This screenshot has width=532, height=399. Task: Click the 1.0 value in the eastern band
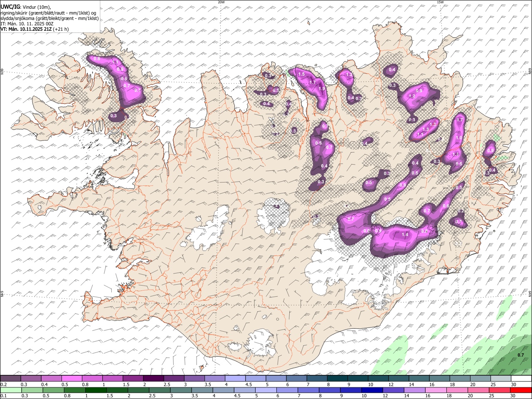tap(459, 138)
